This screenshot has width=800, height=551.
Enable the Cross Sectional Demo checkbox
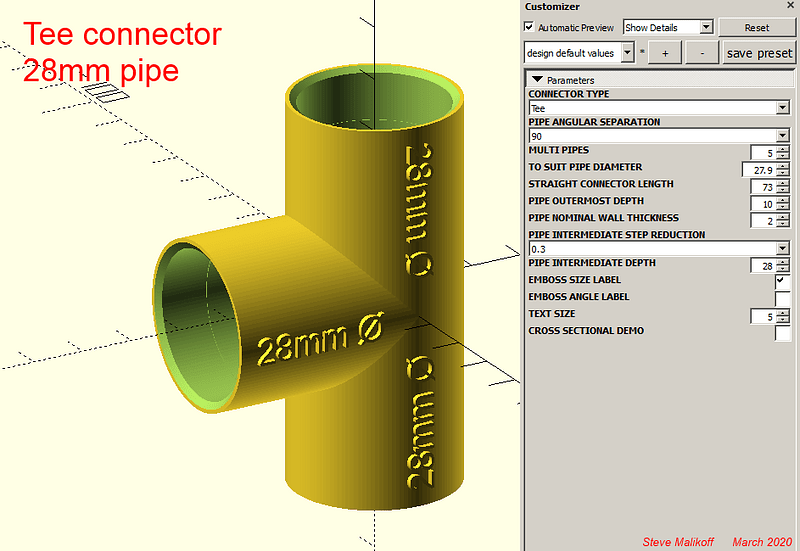782,333
